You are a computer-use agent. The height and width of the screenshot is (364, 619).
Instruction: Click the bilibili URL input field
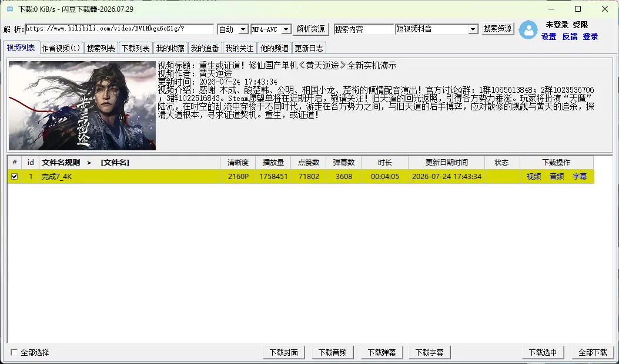(119, 29)
